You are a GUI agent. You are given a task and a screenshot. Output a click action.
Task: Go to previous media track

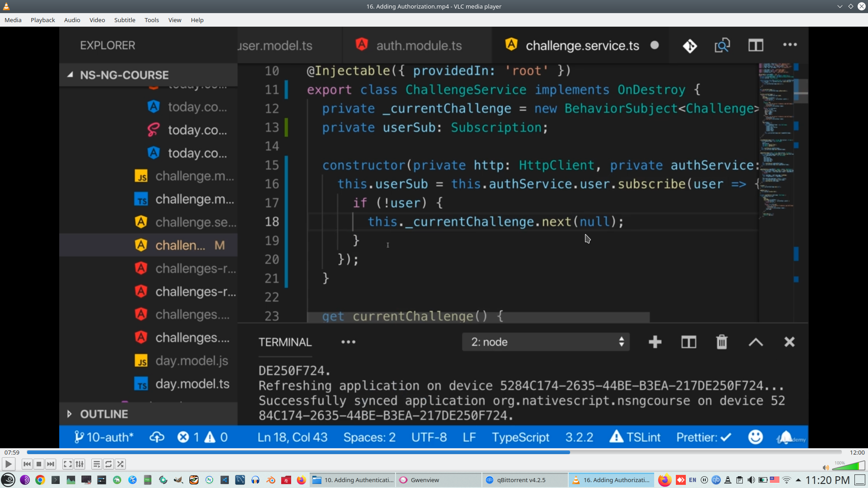(27, 464)
